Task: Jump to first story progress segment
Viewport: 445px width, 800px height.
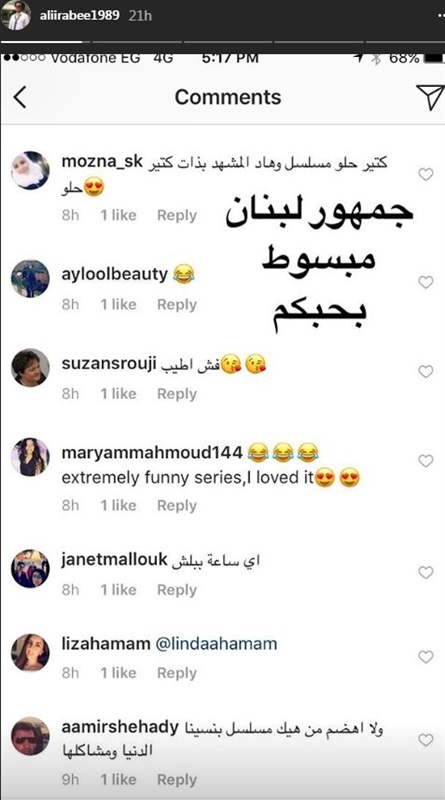Action: pyautogui.click(x=42, y=42)
